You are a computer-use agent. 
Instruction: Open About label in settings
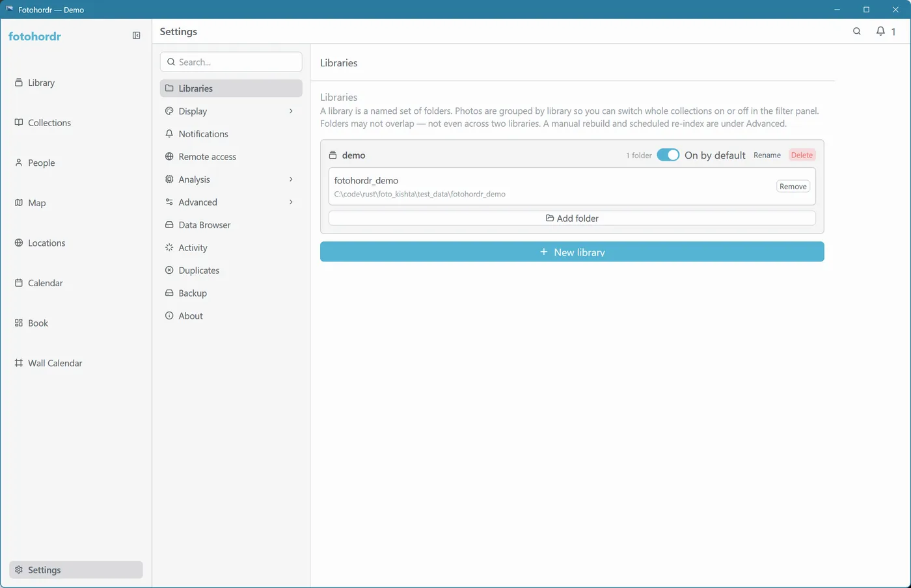(191, 316)
